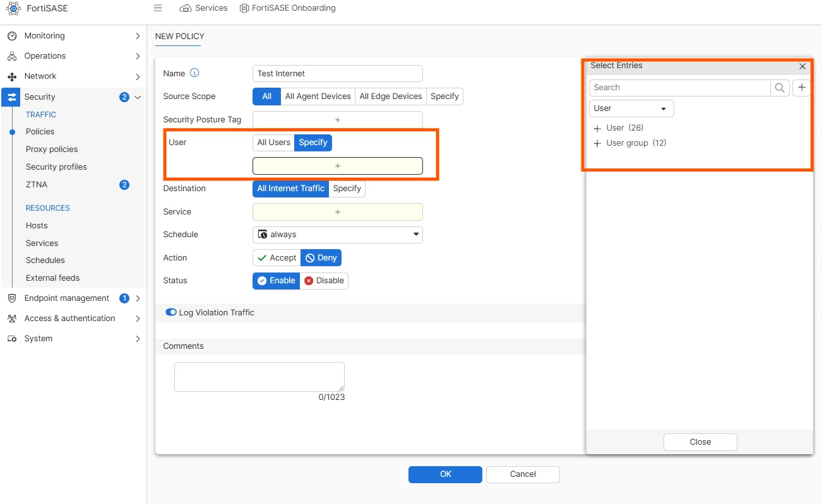The height and width of the screenshot is (504, 822).
Task: Click the Endpoint management shield icon
Action: point(12,298)
